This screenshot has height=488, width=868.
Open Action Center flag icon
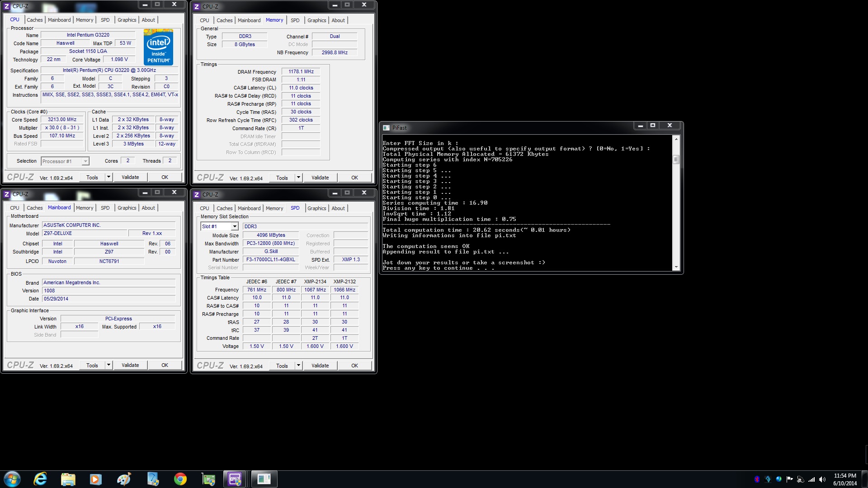[789, 479]
